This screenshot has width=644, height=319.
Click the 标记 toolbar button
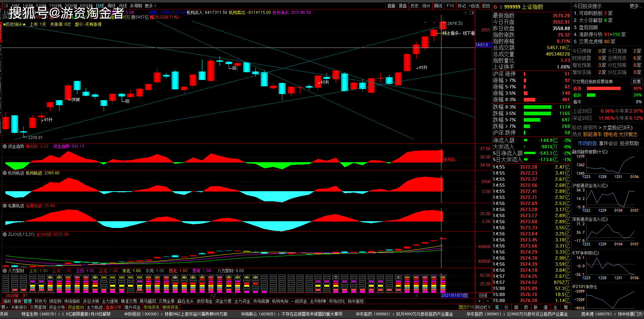pos(462,6)
